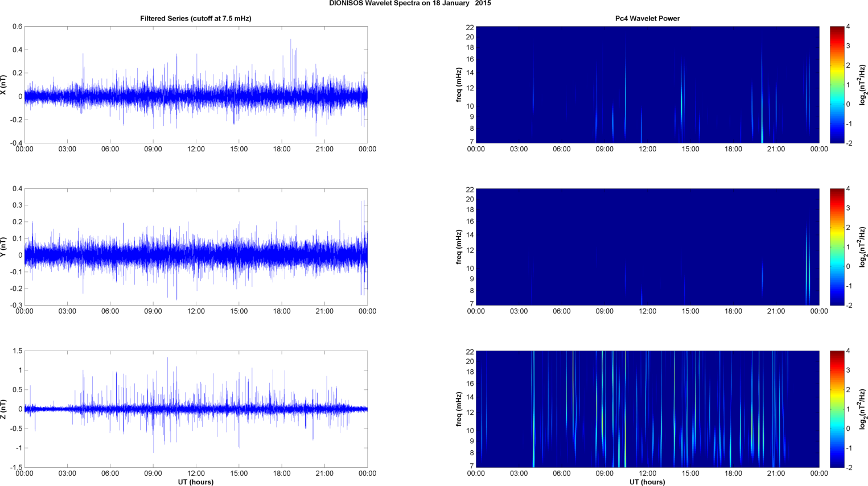Click the 0 tick on the middle colorbar
Image resolution: width=868 pixels, height=486 pixels.
[848, 266]
